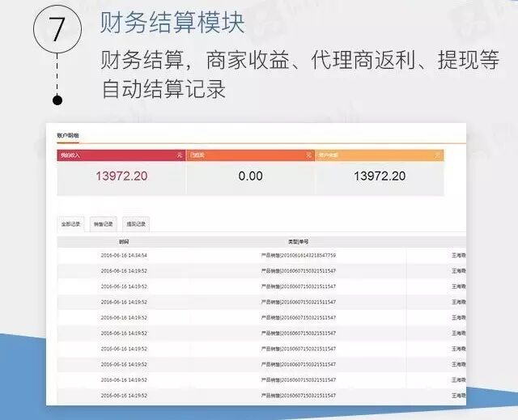Click the red income amount 13972.20
Image resolution: width=518 pixels, height=420 pixels.
pyautogui.click(x=121, y=176)
